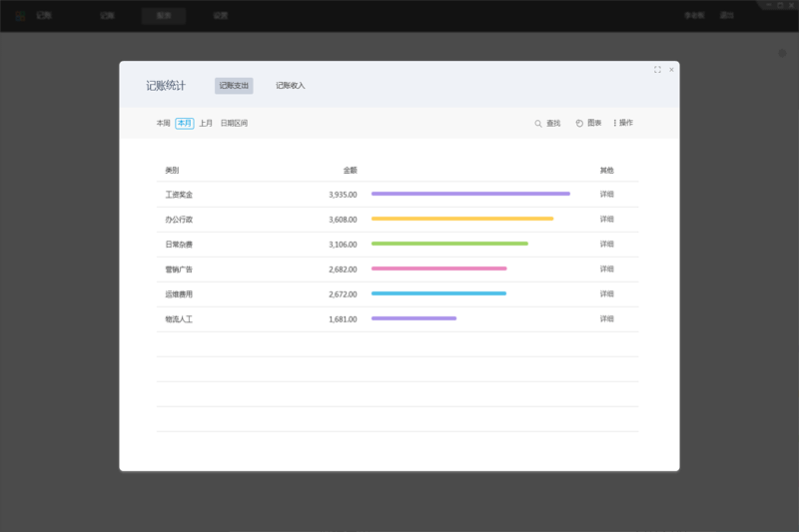Click 退出 in the main window header

click(x=727, y=15)
